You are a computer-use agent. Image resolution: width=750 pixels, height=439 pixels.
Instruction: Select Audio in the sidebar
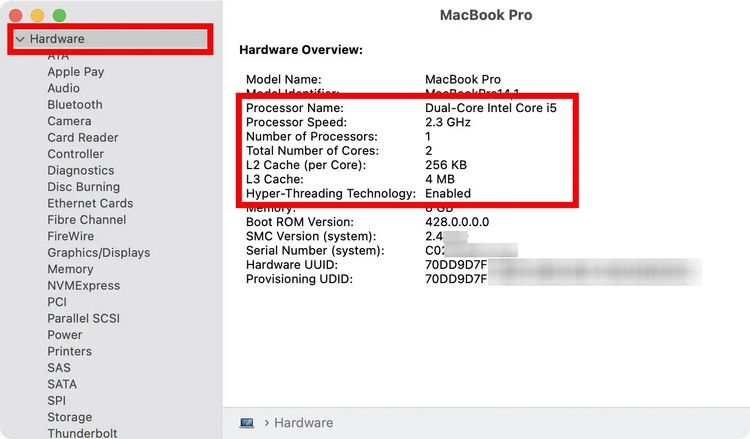[64, 88]
